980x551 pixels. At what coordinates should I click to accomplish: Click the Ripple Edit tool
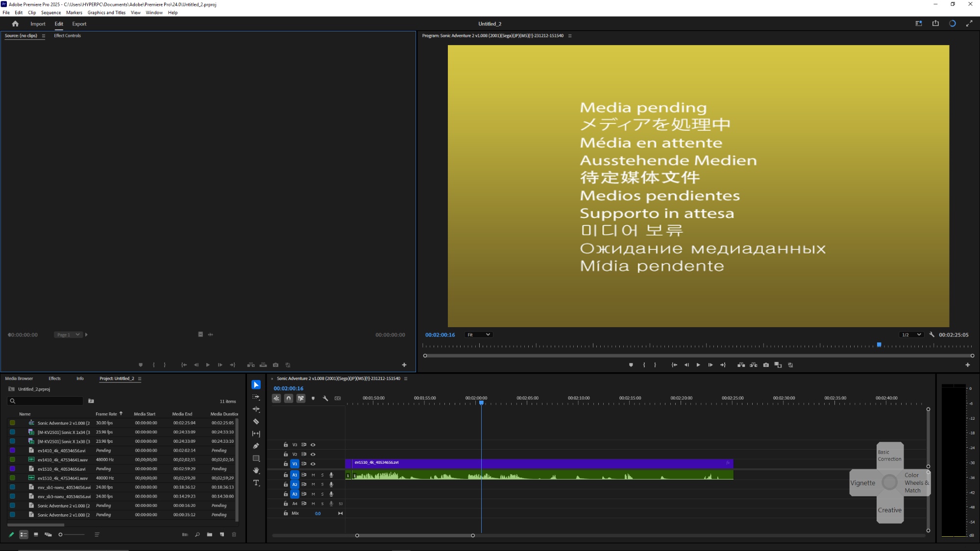[256, 409]
